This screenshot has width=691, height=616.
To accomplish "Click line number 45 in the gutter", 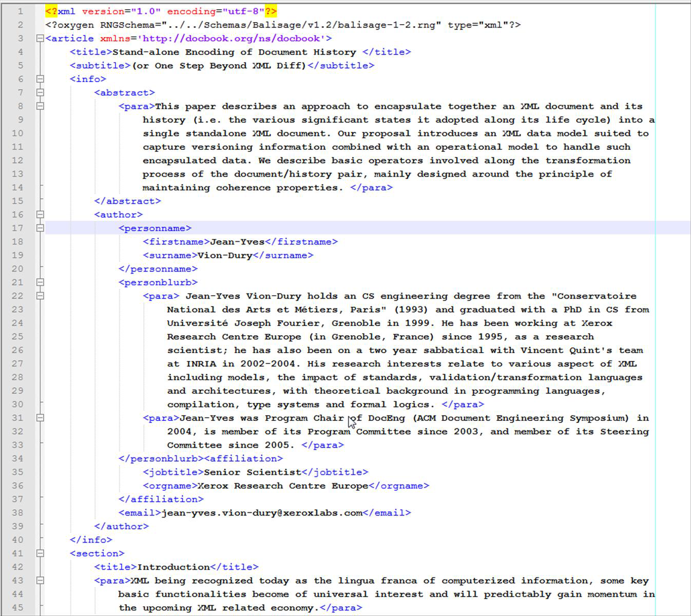I will (17, 608).
